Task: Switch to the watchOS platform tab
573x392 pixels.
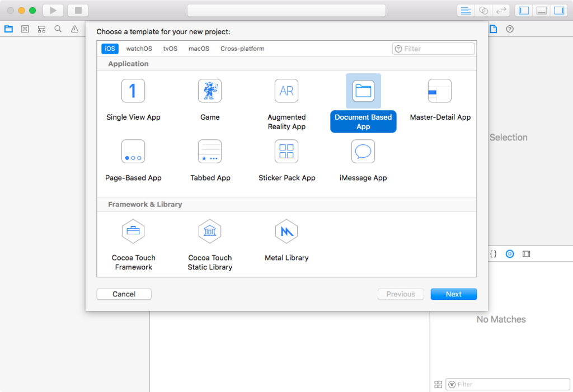Action: (x=139, y=49)
